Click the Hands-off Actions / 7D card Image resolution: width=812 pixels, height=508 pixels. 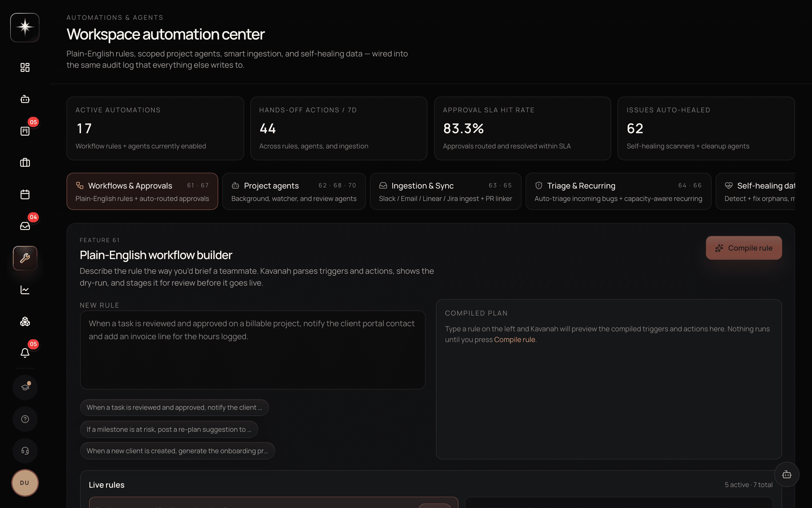coord(339,128)
